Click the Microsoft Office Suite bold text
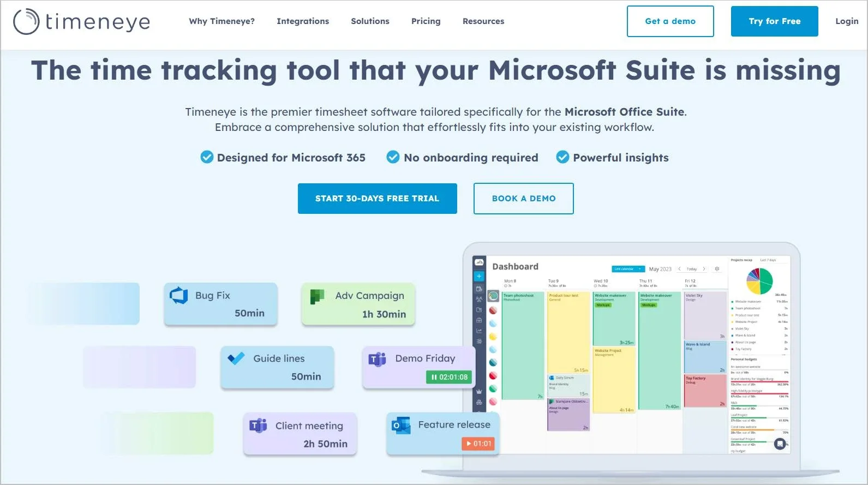Viewport: 868px width, 485px height. 624,112
